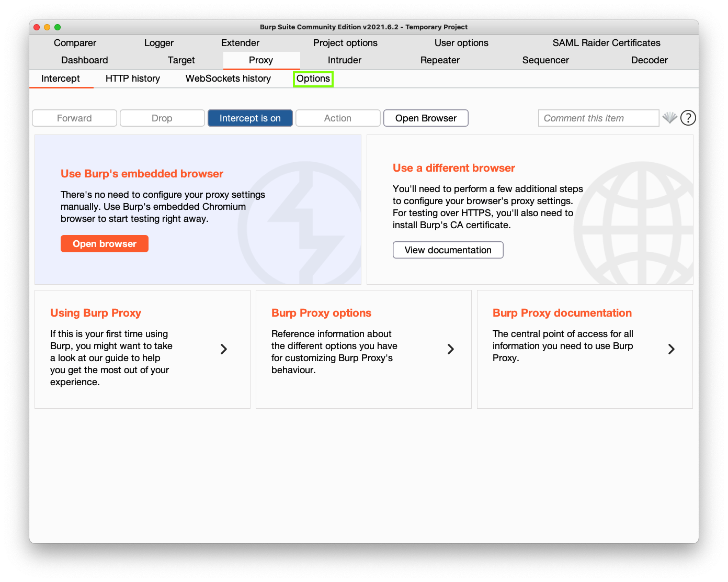The width and height of the screenshot is (728, 582).
Task: Open the Burp Proxy options heading link
Action: [x=321, y=313]
